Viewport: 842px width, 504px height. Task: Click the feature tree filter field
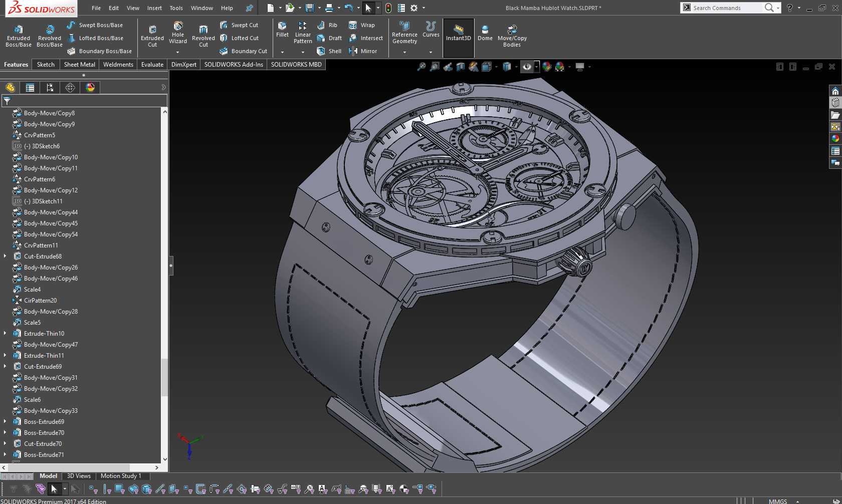tap(84, 101)
